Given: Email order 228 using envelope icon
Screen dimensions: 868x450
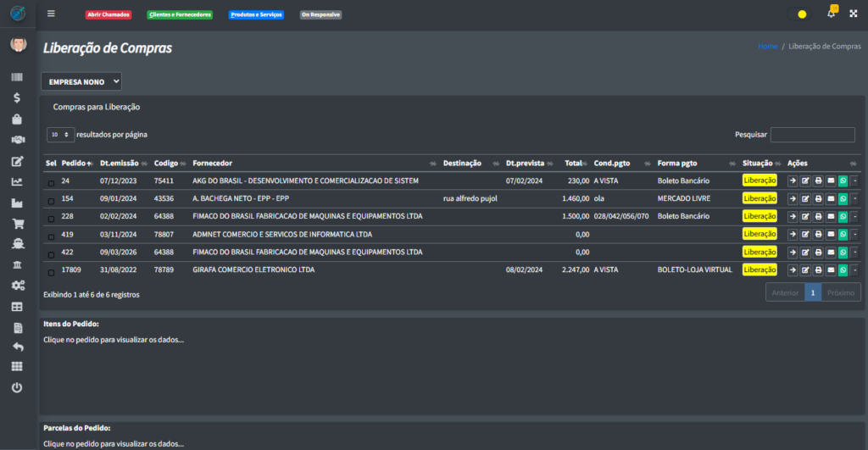Looking at the screenshot, I should (831, 216).
